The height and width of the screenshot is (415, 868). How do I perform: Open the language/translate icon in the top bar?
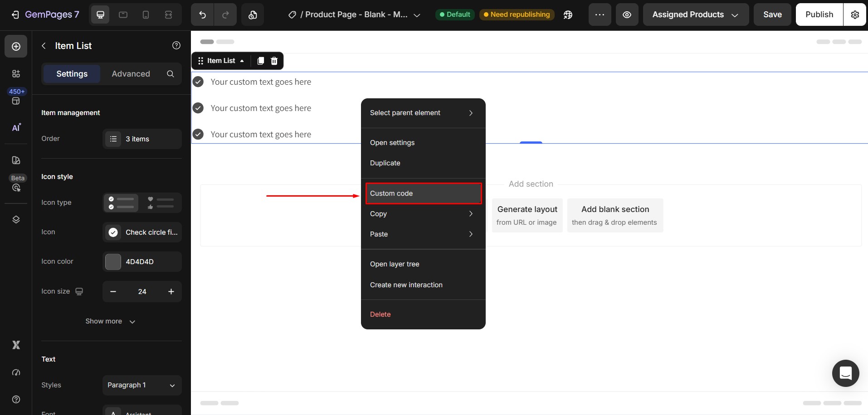point(568,14)
